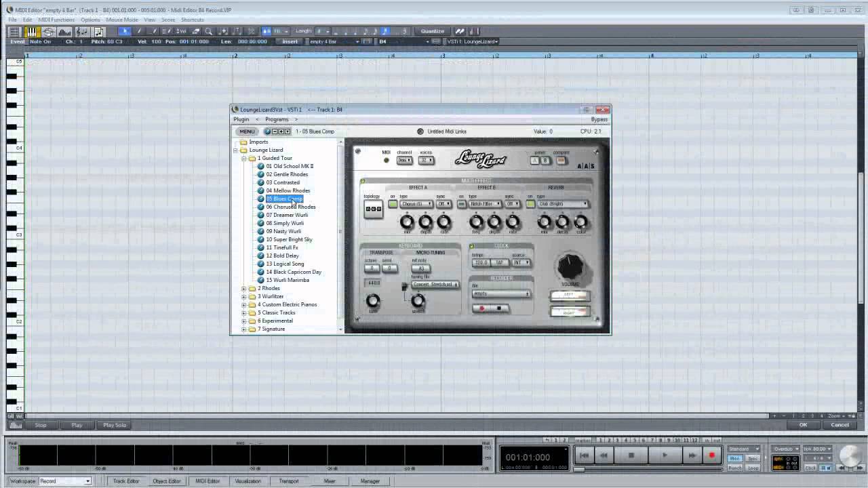Start the Lounge Lizard recorder record button
868x488 pixels.
click(482, 308)
